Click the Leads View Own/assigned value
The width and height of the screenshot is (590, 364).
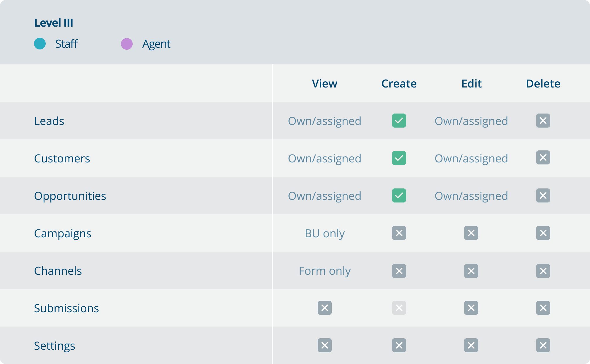click(324, 121)
